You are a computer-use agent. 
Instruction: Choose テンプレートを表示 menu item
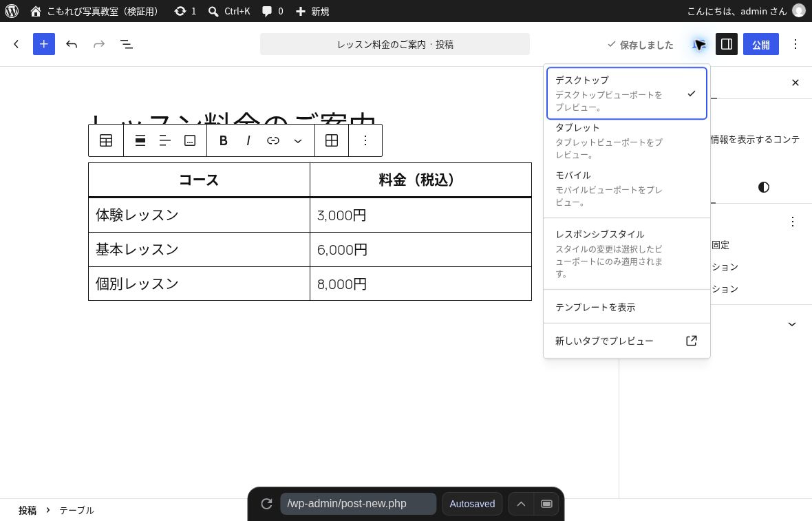(627, 307)
